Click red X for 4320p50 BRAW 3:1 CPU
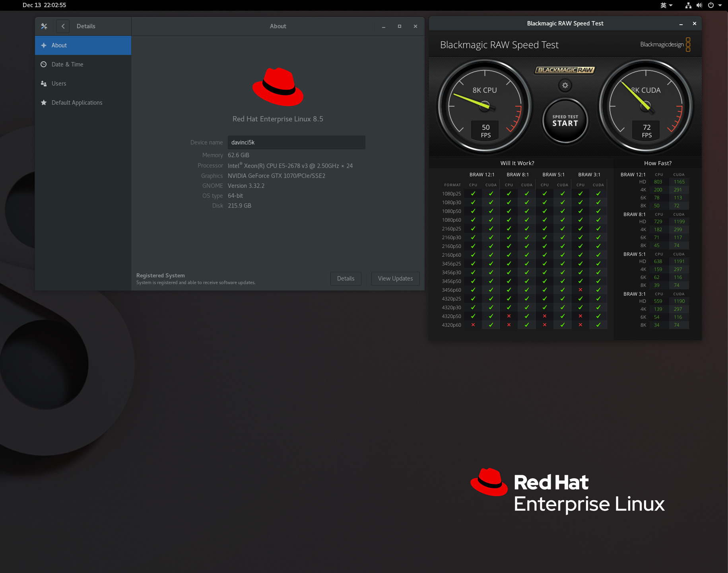The image size is (728, 573). pyautogui.click(x=580, y=316)
